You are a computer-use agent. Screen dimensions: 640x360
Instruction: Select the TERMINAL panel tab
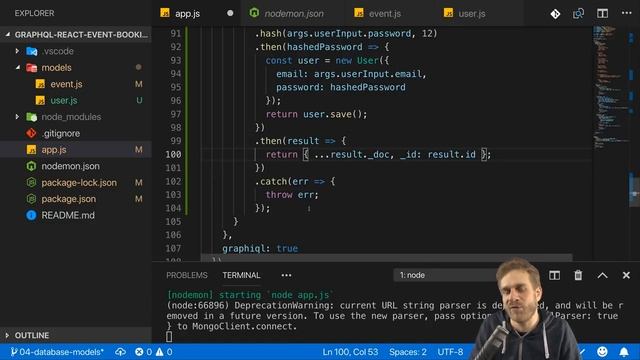(x=241, y=276)
